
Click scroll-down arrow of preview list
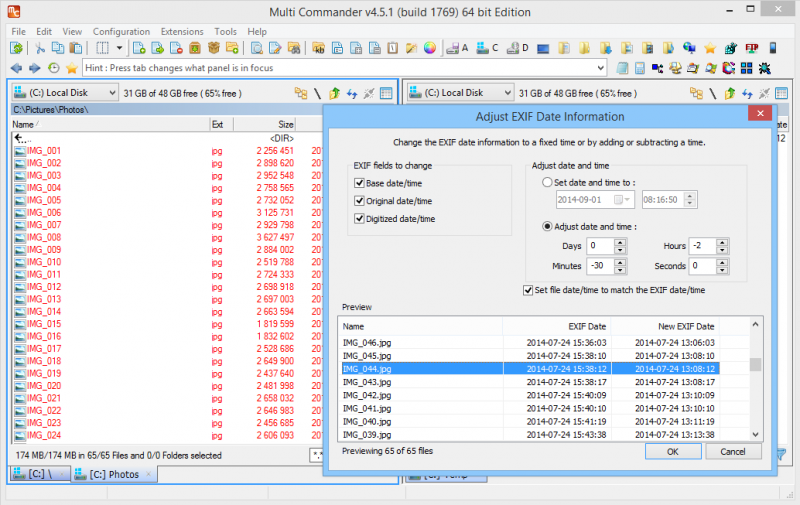756,435
